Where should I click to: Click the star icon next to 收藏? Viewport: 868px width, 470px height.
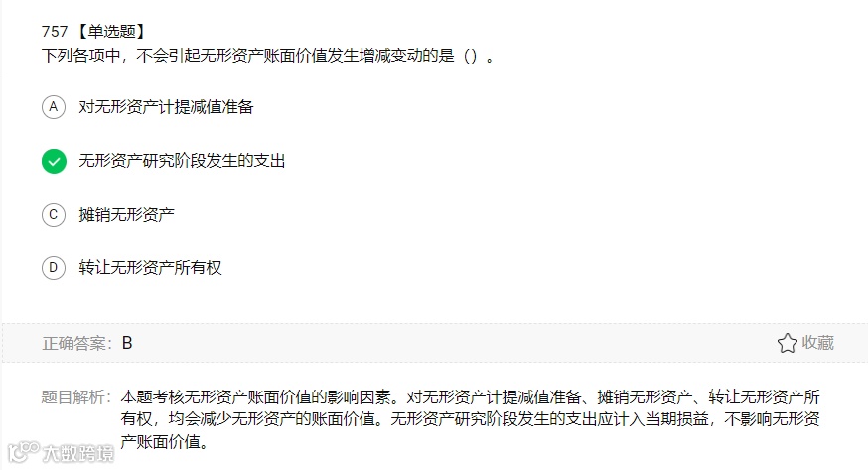pyautogui.click(x=787, y=343)
